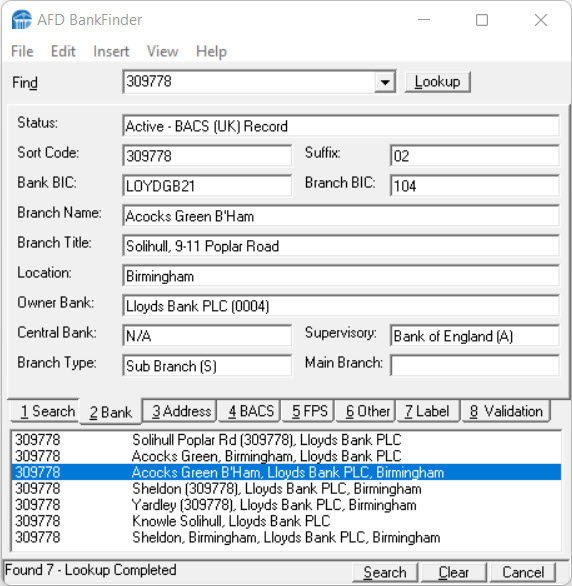Click the Suffix field showing 02

(474, 156)
